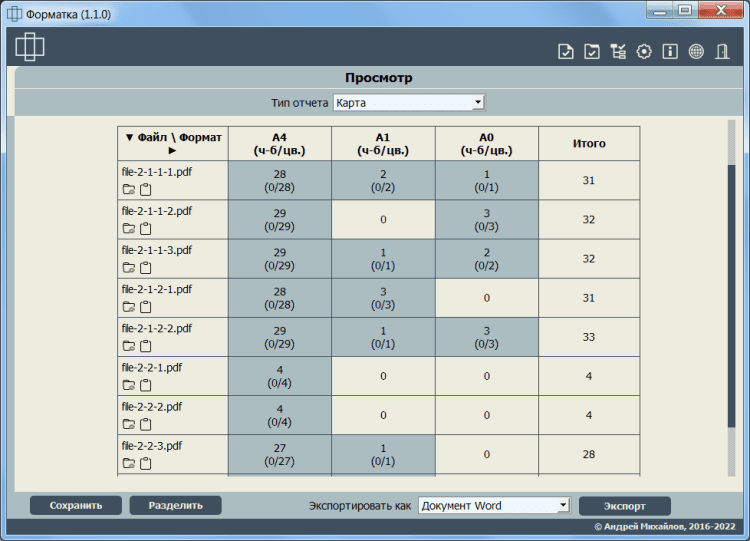Click the copyright text Андрей Михайлов, 2016-2022
The image size is (750, 541).
point(665,527)
